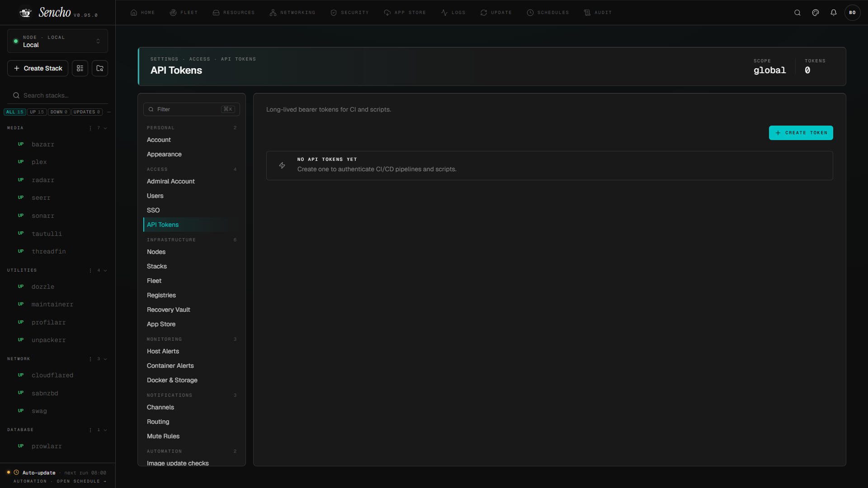868x488 pixels.
Task: Open the Resources nav item
Action: [x=233, y=13]
